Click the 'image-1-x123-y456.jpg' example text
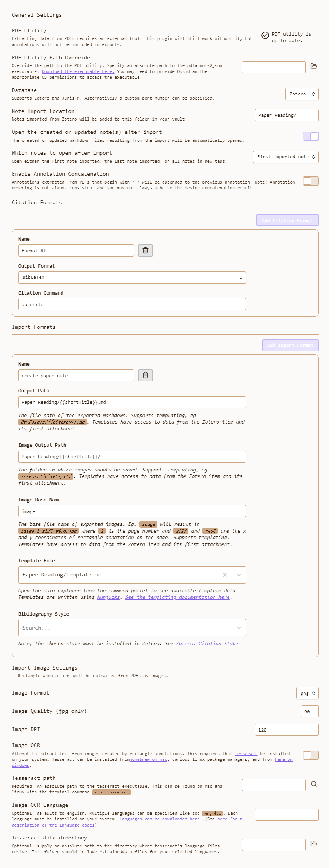 point(49,531)
